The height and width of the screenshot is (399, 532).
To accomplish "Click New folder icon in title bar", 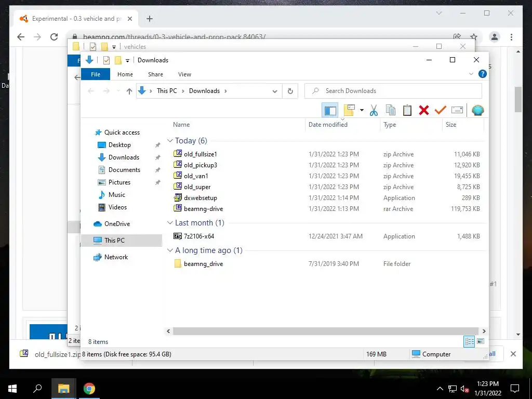I will pyautogui.click(x=118, y=60).
